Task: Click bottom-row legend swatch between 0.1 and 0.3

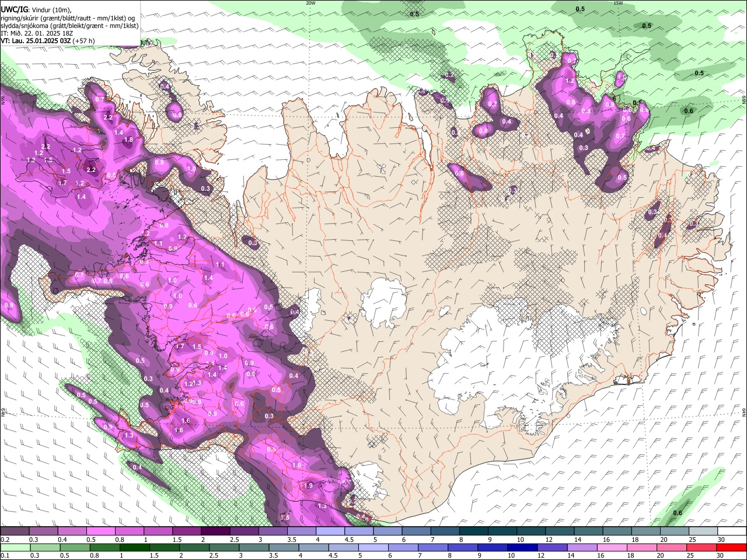Action: pos(15,547)
